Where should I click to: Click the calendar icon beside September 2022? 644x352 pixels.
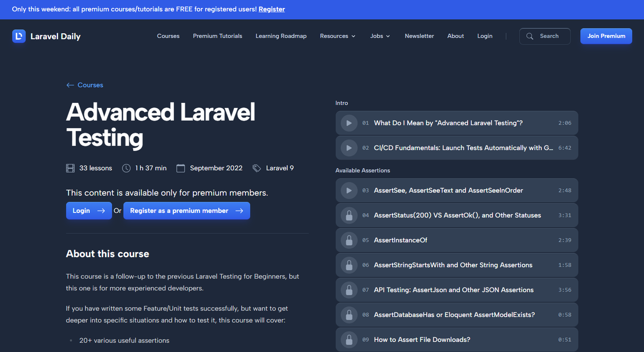[181, 168]
